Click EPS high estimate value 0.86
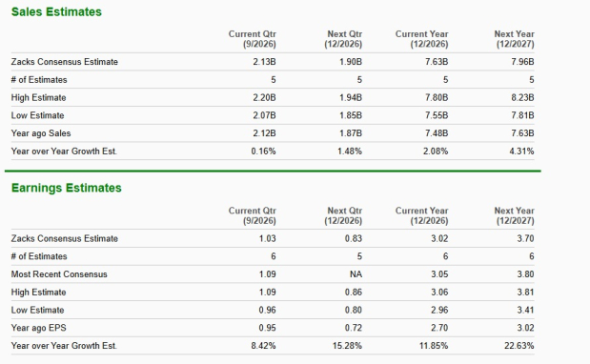 (x=354, y=293)
